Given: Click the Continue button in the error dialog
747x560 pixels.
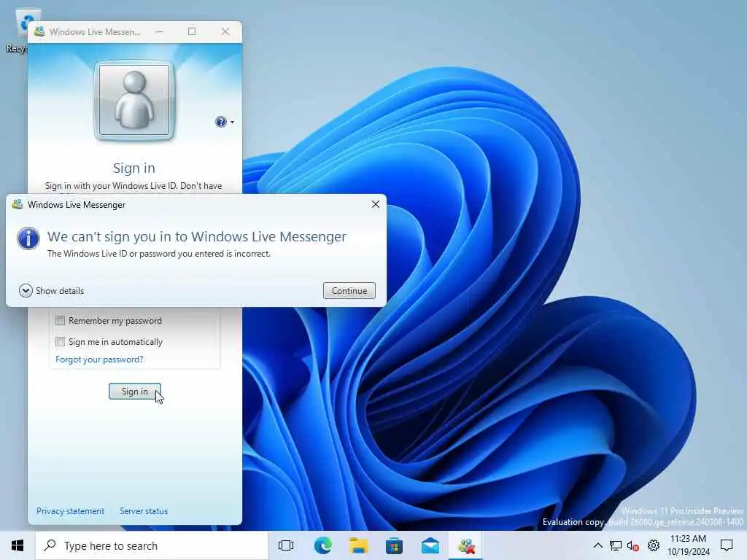Looking at the screenshot, I should pyautogui.click(x=349, y=290).
